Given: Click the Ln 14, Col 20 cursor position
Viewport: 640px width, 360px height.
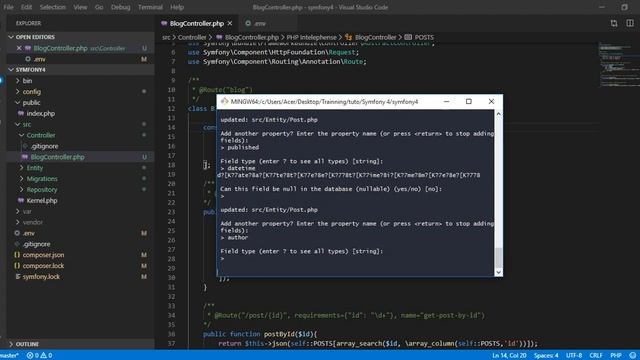Looking at the screenshot, I should tap(509, 356).
